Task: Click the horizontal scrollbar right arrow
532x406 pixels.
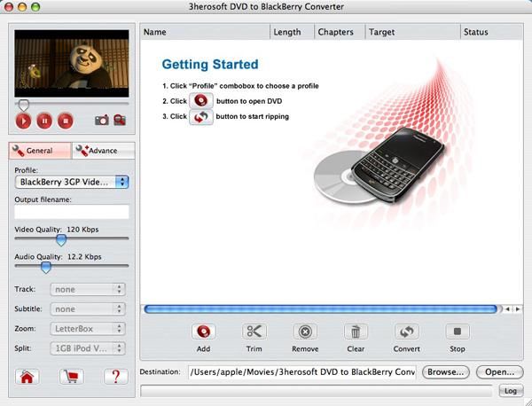Action: [518, 309]
